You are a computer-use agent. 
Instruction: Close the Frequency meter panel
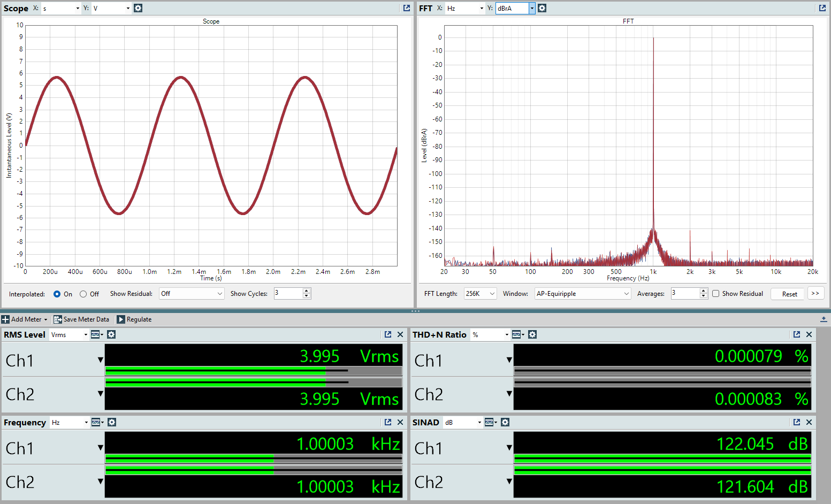(400, 422)
